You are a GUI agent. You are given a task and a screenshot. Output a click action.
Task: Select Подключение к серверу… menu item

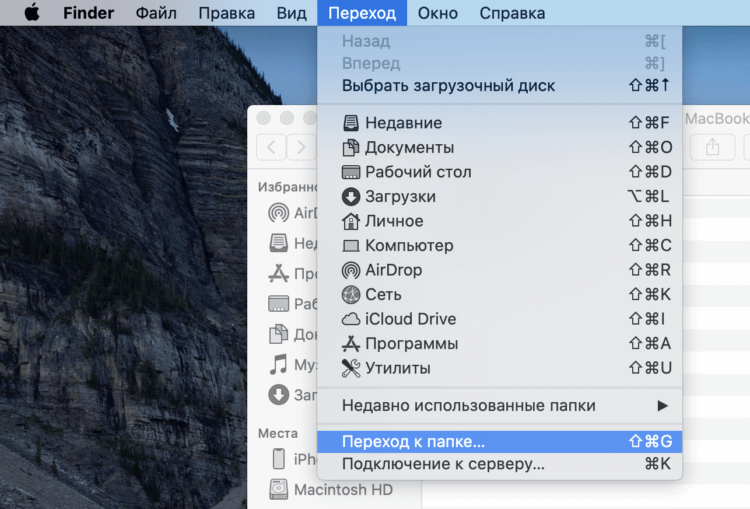(499, 464)
